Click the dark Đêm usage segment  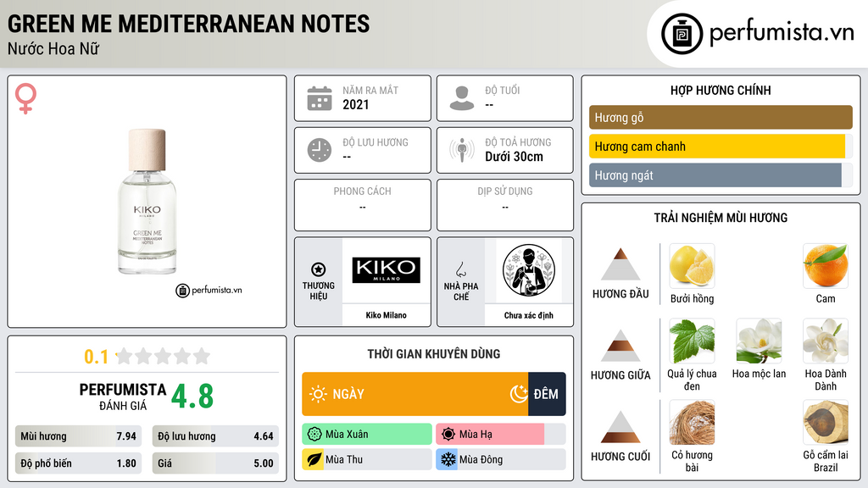point(547,394)
